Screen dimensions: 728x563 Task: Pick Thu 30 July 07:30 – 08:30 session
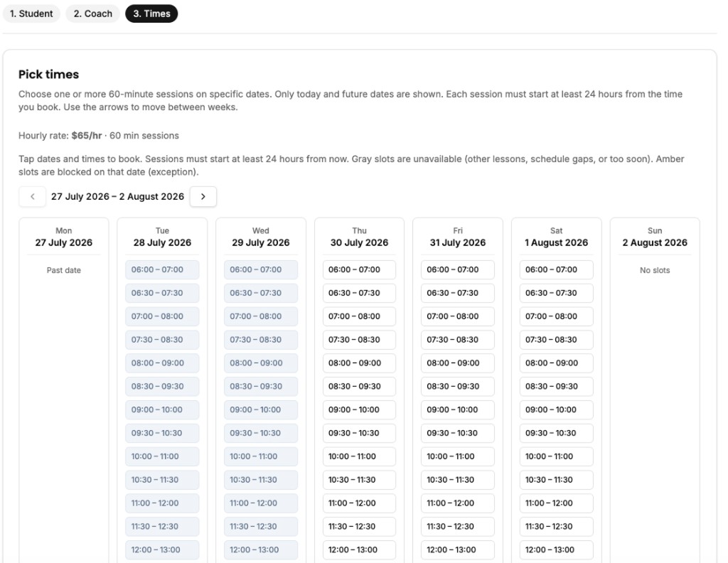(359, 340)
